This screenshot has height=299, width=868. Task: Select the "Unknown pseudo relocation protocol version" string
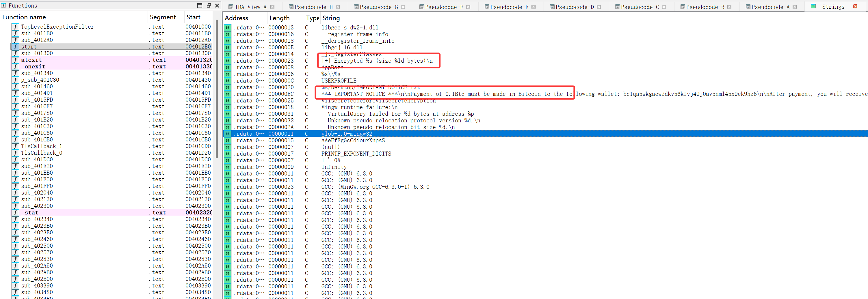(x=404, y=121)
